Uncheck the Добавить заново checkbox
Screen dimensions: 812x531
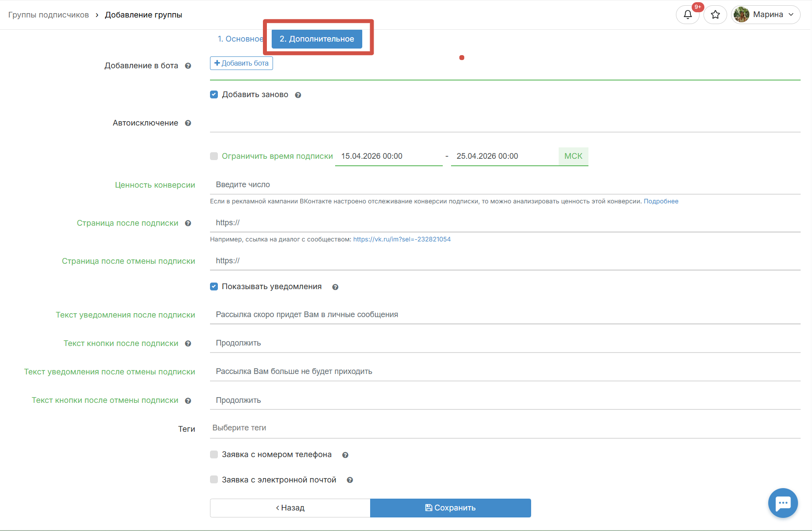click(x=214, y=94)
